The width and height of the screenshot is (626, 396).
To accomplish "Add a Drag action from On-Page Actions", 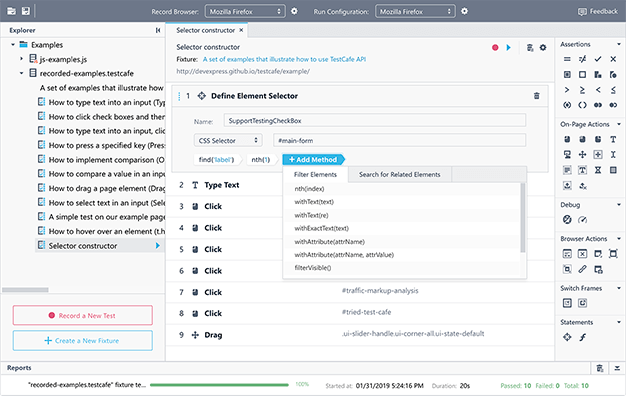I will point(582,154).
